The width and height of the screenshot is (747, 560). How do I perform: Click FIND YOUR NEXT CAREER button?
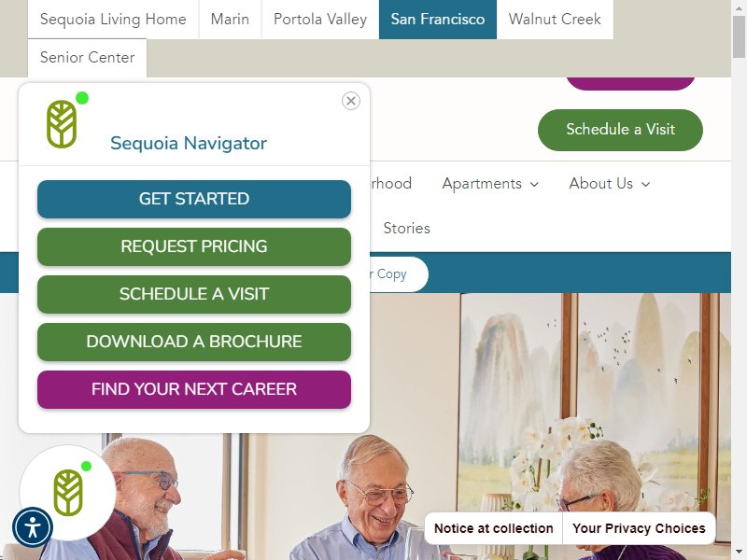point(194,389)
